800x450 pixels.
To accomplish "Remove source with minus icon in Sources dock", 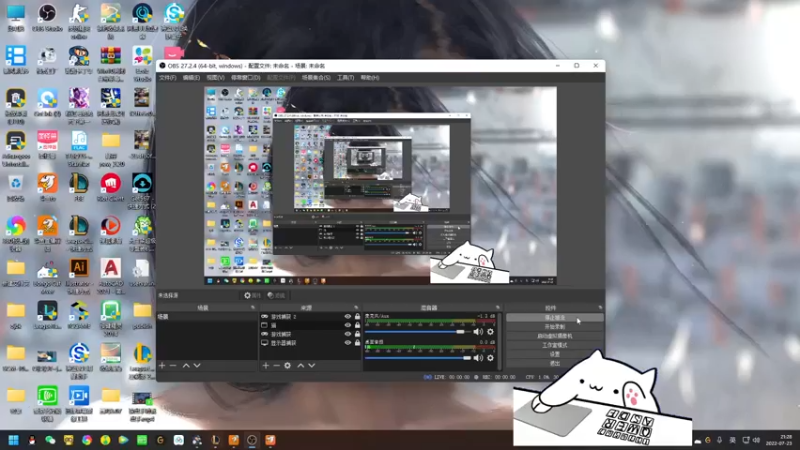I will pyautogui.click(x=276, y=366).
